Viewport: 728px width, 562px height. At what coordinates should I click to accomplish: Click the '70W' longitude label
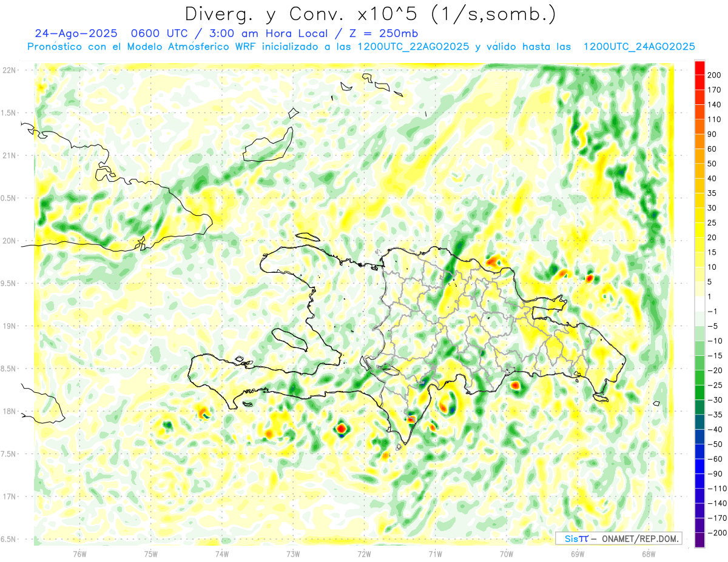coord(507,554)
